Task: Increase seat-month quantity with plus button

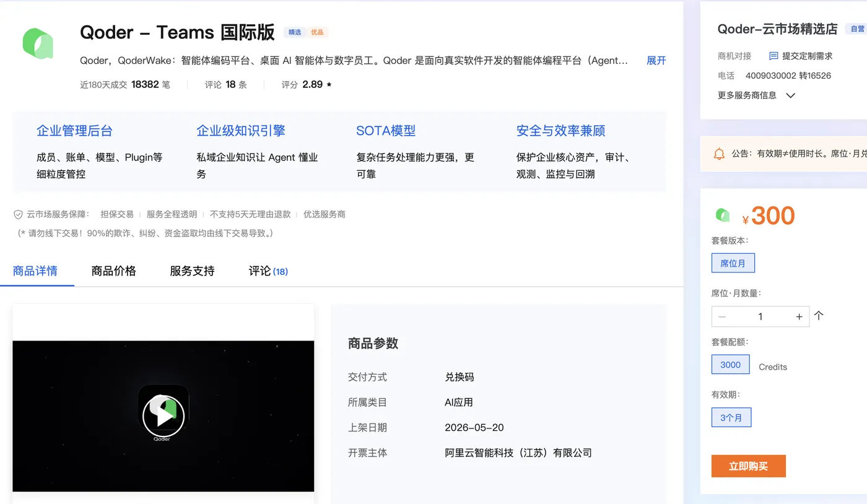Action: coord(799,316)
